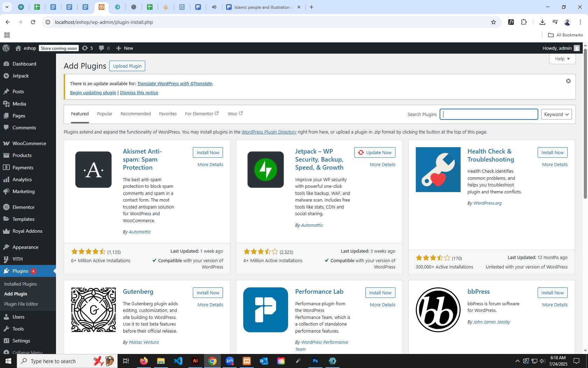The image size is (588, 368).
Task: Open the notification center icon
Action: [x=576, y=361]
